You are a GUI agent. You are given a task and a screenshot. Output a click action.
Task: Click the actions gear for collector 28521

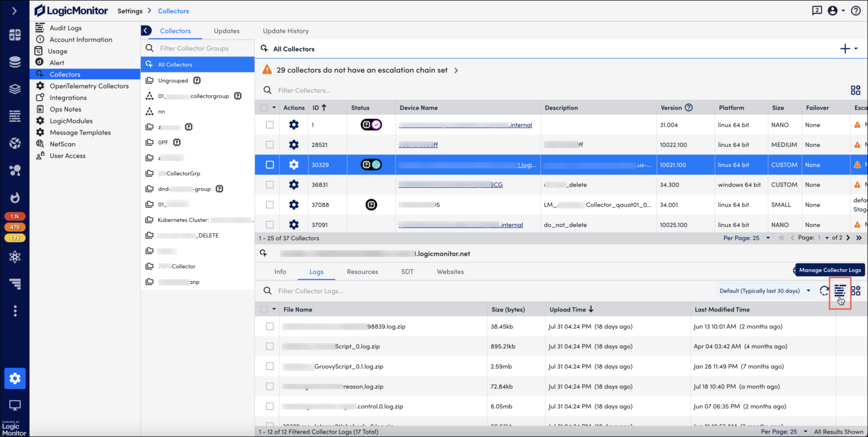pyautogui.click(x=294, y=145)
